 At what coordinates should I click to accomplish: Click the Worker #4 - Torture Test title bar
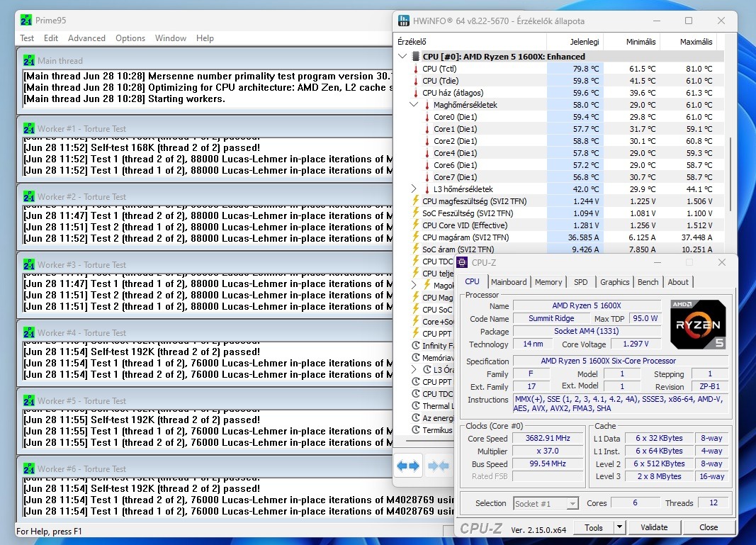coord(206,332)
